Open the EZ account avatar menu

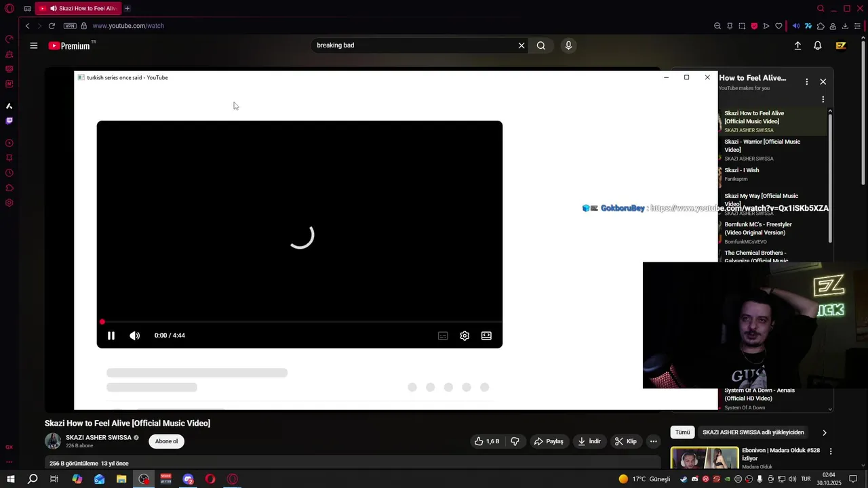tap(841, 45)
